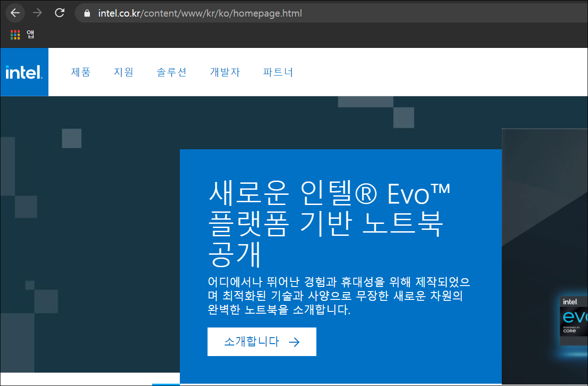This screenshot has height=386, width=588.
Task: Click the address bar showing intel.co.kr URL
Action: click(x=332, y=13)
